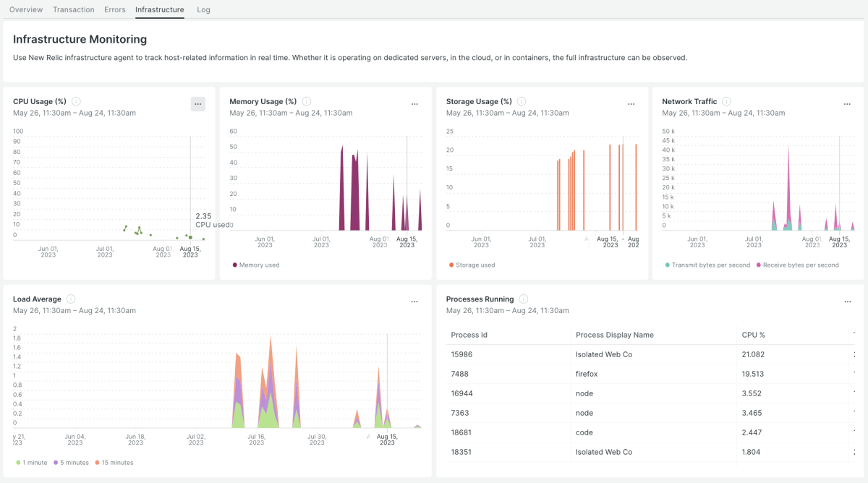Open the Network Traffic chart options menu

847,104
